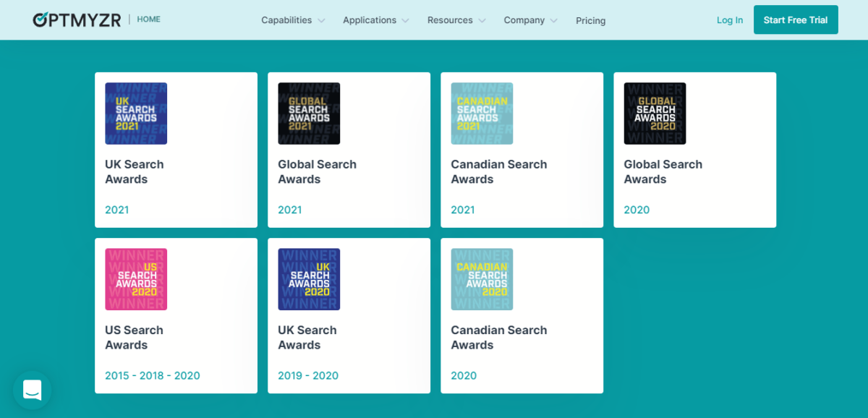This screenshot has height=418, width=868.
Task: Expand the Company menu chevron
Action: pyautogui.click(x=554, y=21)
